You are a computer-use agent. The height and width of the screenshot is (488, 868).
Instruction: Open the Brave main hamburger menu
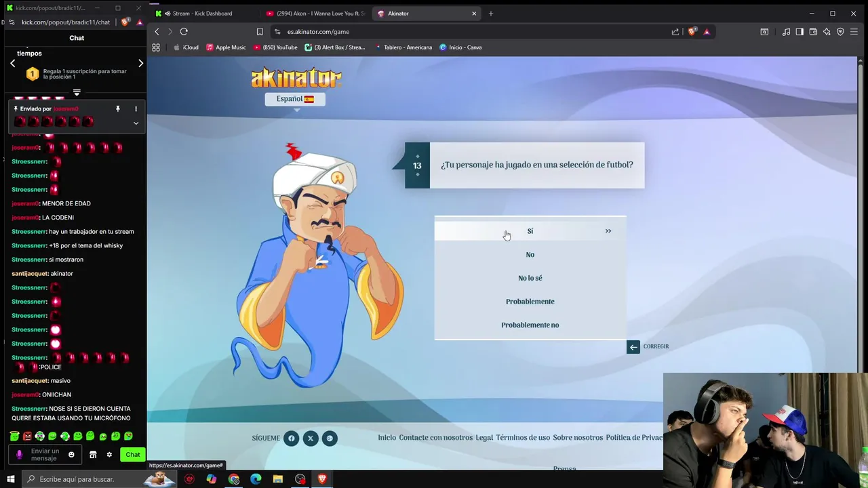point(854,32)
